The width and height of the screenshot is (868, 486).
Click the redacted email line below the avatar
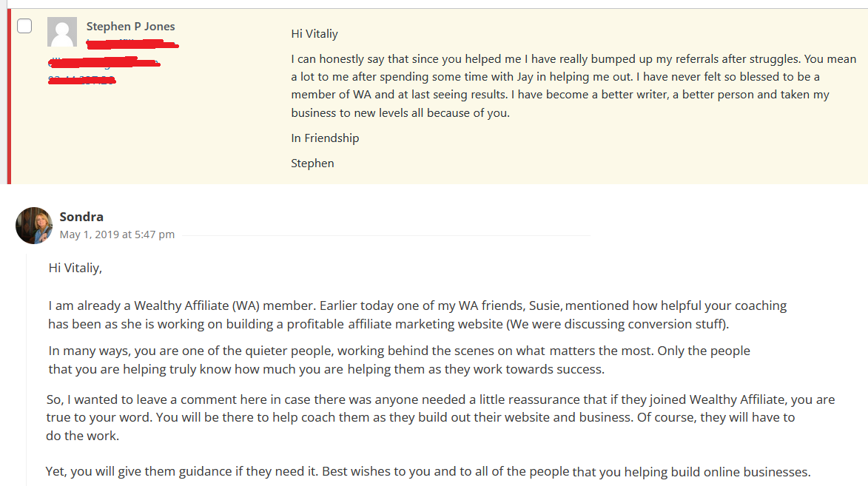(x=104, y=62)
